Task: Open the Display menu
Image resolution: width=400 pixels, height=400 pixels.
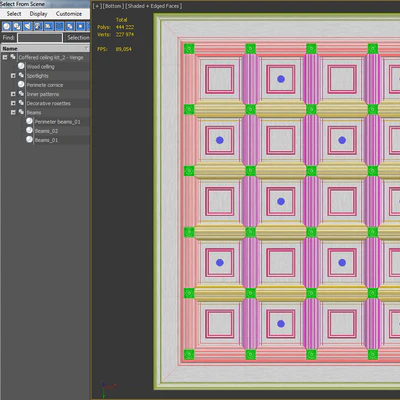Action: (39, 14)
